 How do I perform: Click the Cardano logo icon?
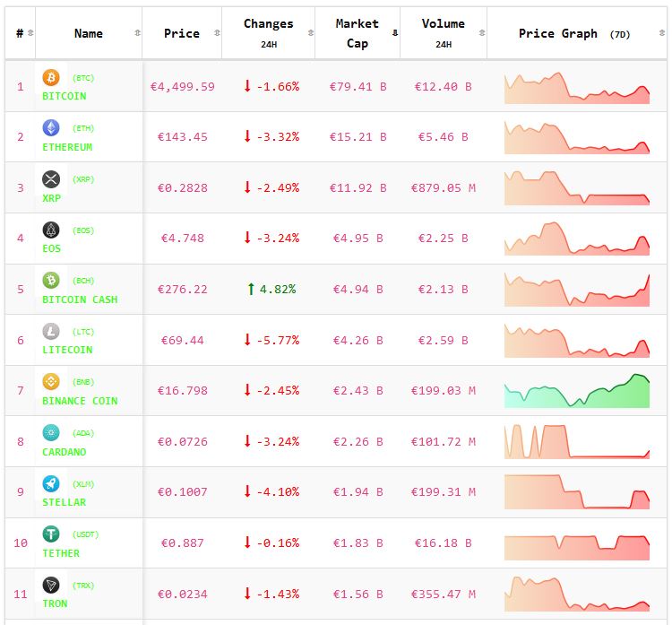click(x=51, y=433)
